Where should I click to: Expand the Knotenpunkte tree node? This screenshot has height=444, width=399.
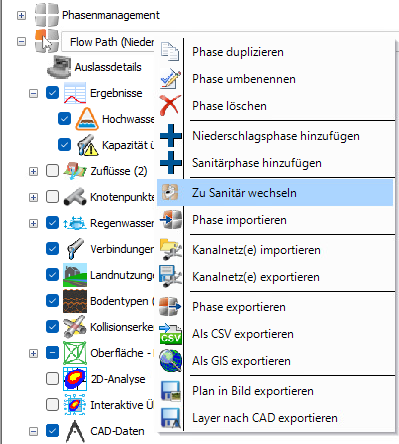[33, 197]
